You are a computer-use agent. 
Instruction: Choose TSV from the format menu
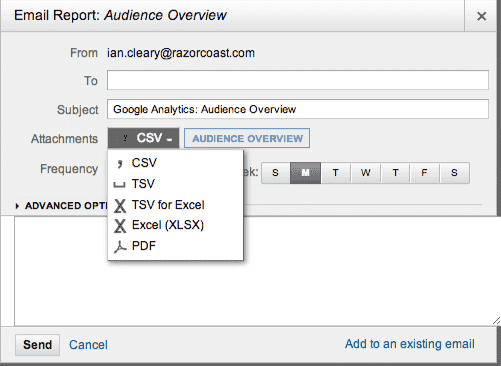pyautogui.click(x=175, y=184)
